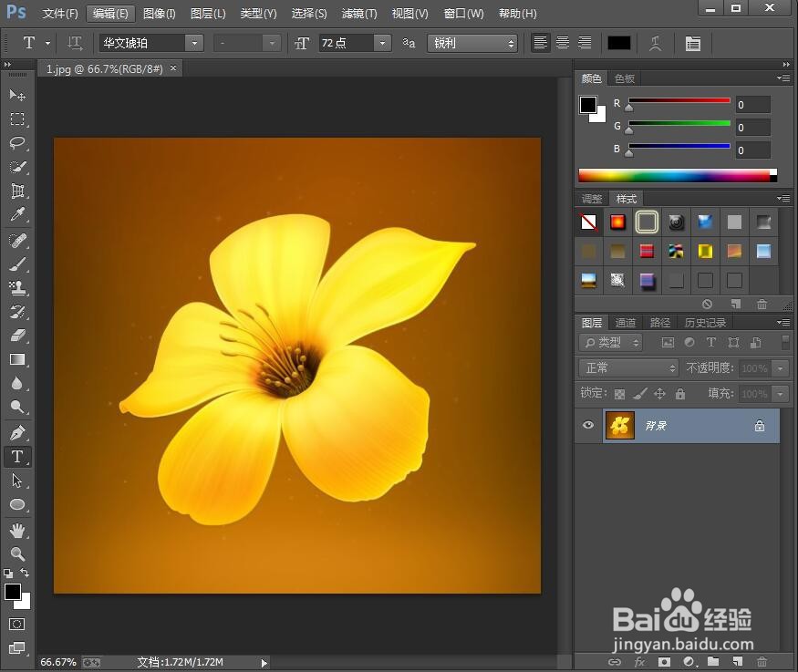This screenshot has width=798, height=672.
Task: Open the 填充 fill dropdown arrow
Action: click(780, 393)
